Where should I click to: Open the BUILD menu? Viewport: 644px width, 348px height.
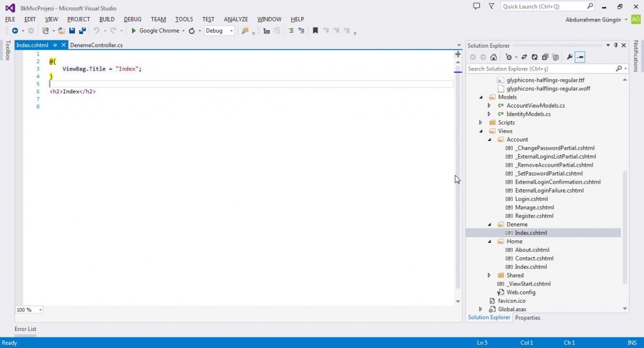point(107,20)
